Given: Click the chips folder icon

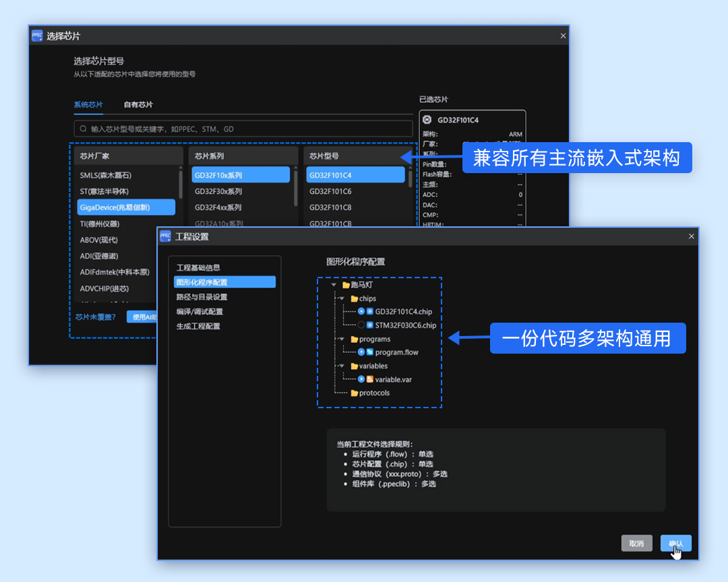Looking at the screenshot, I should (x=355, y=298).
